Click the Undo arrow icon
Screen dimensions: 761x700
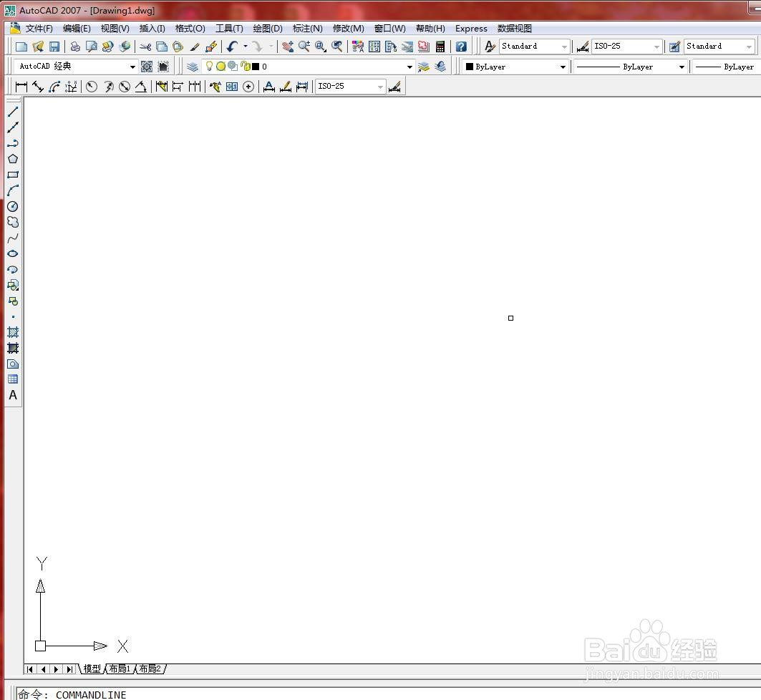click(233, 47)
